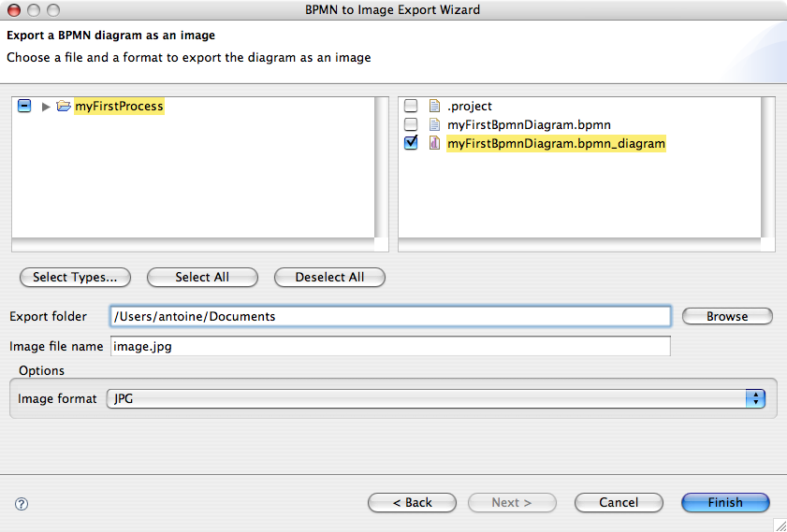The image size is (787, 532).
Task: Click the Select All button
Action: point(202,278)
